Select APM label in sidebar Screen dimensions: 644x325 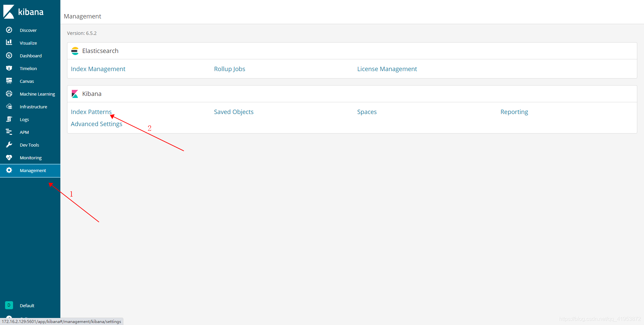(24, 132)
